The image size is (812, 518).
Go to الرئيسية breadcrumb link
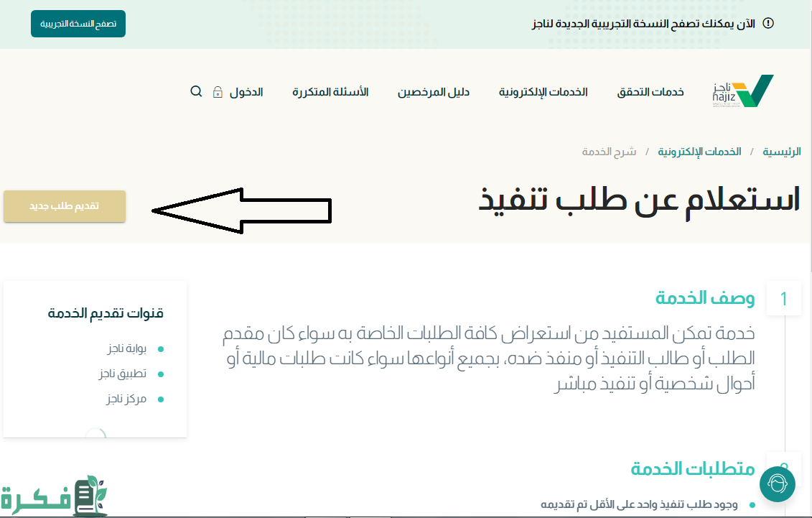pos(781,152)
